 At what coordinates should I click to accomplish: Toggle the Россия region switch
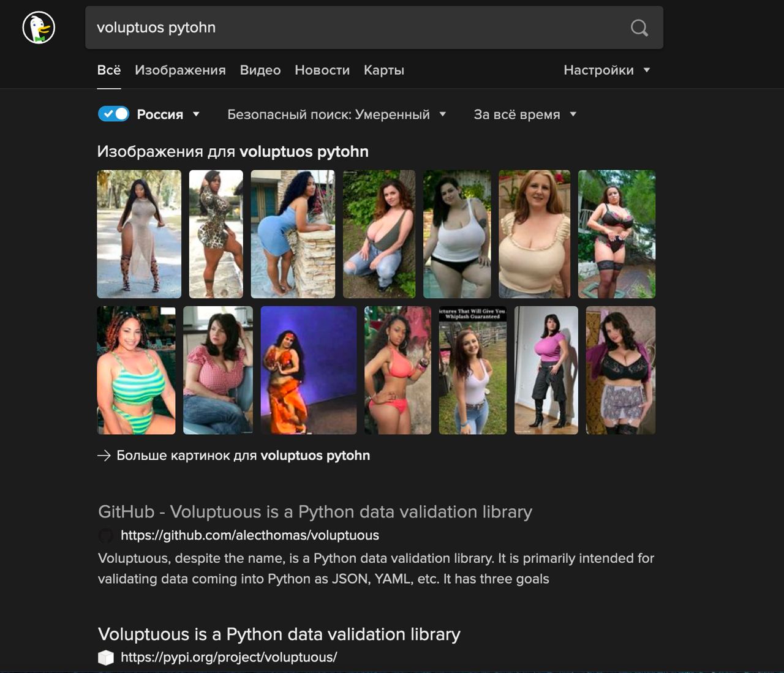[x=114, y=114]
